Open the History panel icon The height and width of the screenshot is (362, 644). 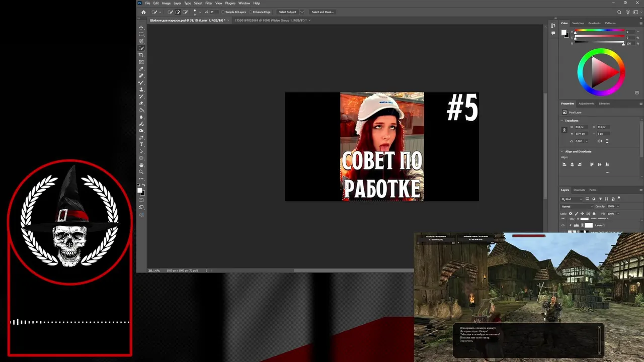click(x=553, y=25)
